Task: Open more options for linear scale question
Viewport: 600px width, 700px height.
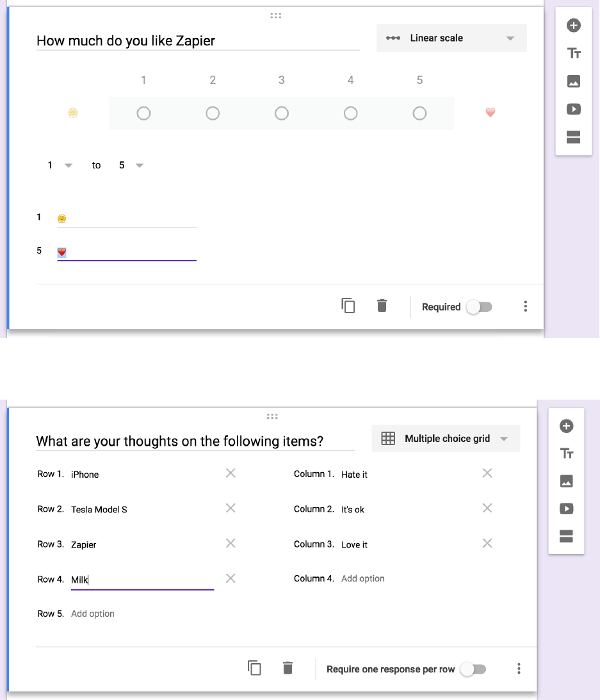Action: (x=526, y=307)
